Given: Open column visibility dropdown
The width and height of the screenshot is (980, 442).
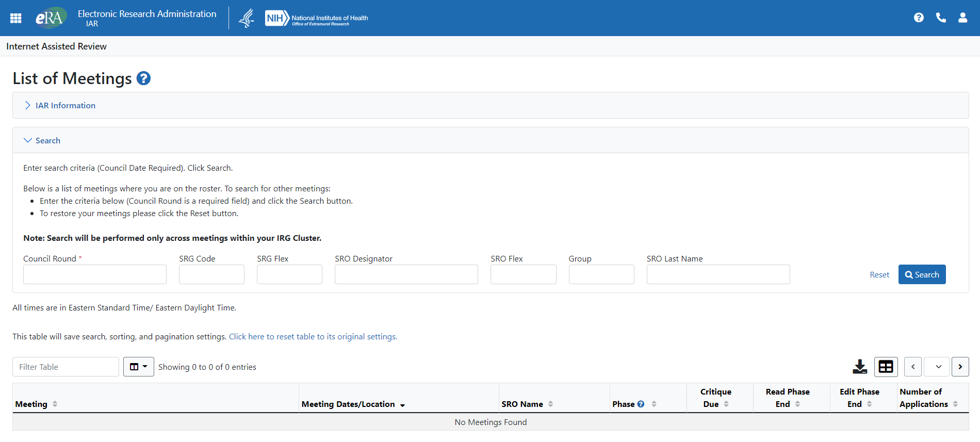Looking at the screenshot, I should 139,367.
